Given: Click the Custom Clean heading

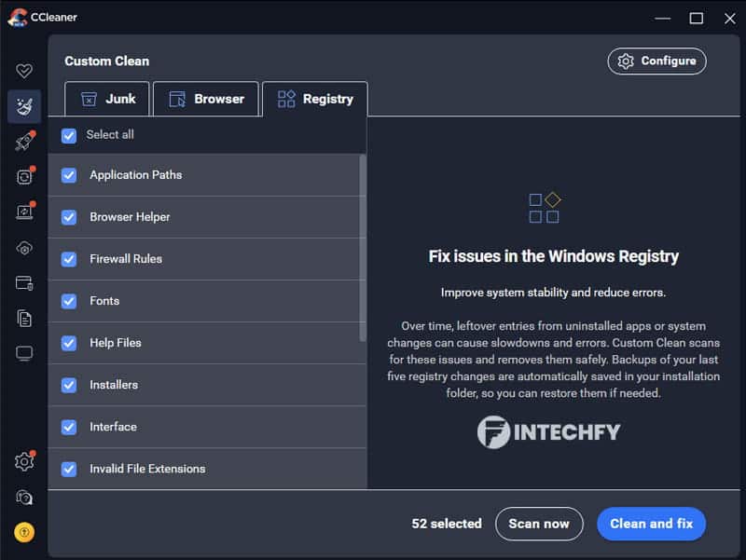Looking at the screenshot, I should tap(107, 61).
